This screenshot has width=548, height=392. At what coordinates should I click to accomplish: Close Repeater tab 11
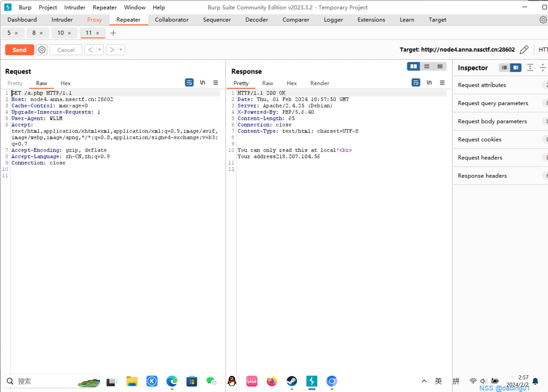tap(97, 33)
